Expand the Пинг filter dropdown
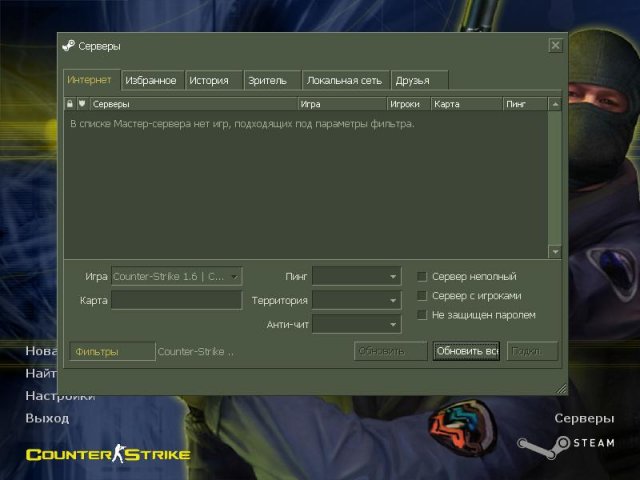The height and width of the screenshot is (480, 640). point(356,276)
